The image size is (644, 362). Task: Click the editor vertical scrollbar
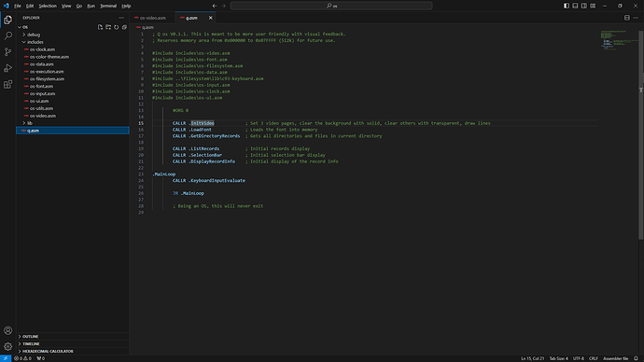640,135
